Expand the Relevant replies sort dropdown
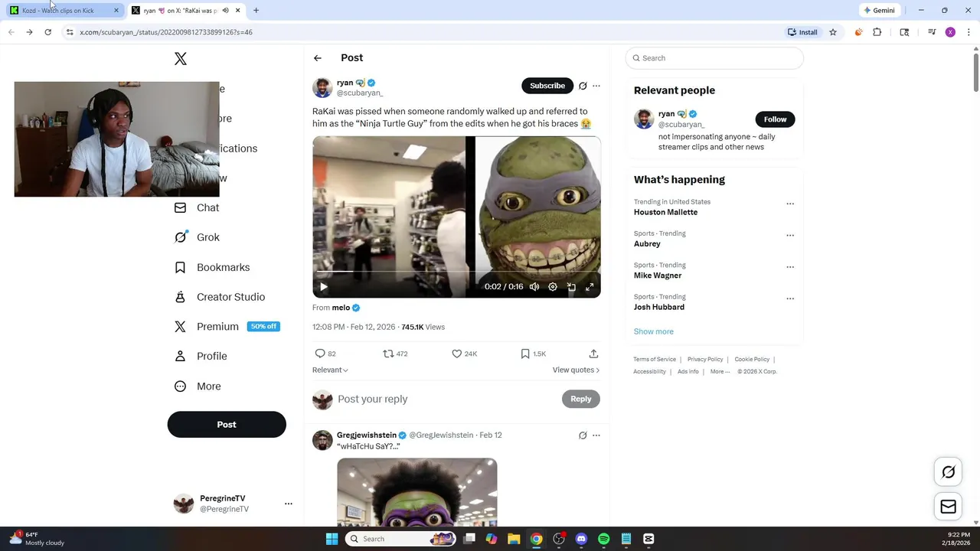Screen dimensions: 980x551 tap(330, 370)
